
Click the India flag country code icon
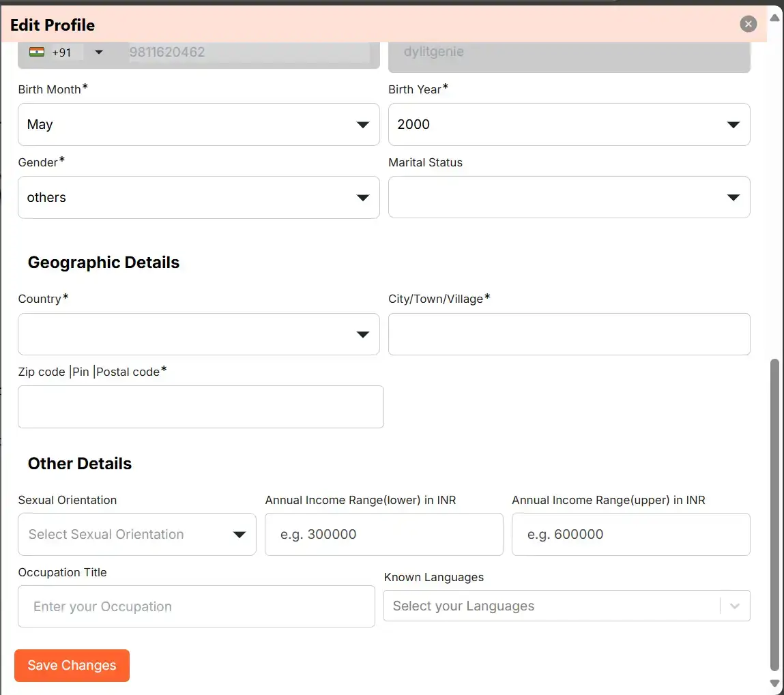point(37,52)
